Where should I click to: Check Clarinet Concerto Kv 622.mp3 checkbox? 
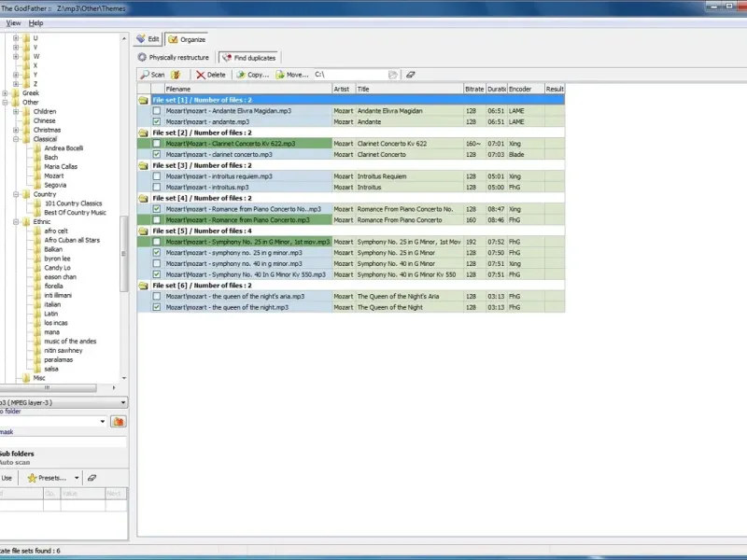(157, 144)
